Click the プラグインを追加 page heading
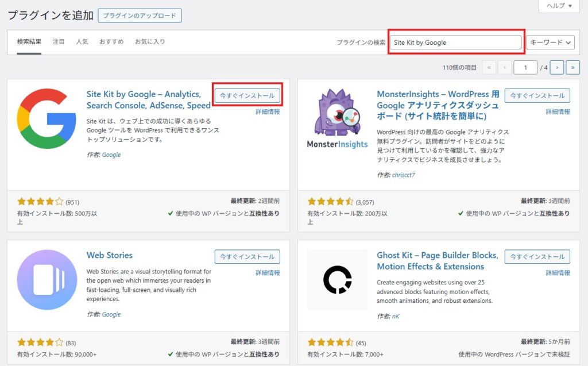588x366 pixels. click(51, 16)
